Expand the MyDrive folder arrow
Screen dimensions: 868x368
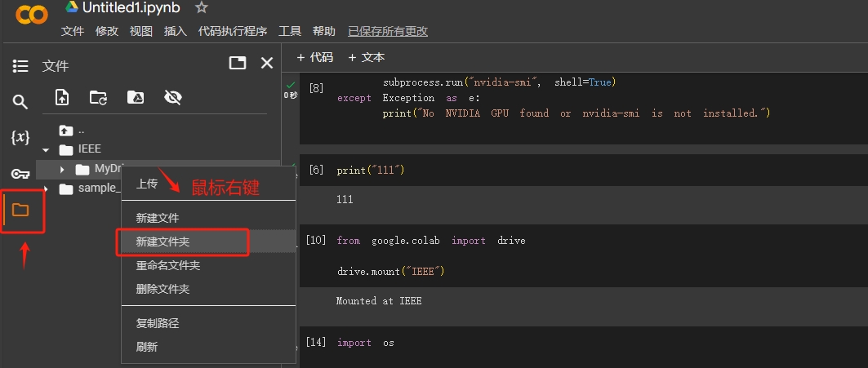point(62,169)
